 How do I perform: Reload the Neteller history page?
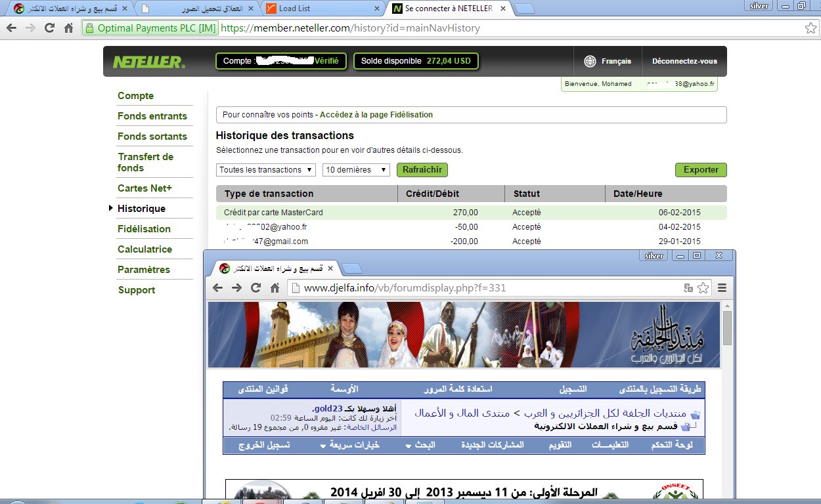[49, 28]
